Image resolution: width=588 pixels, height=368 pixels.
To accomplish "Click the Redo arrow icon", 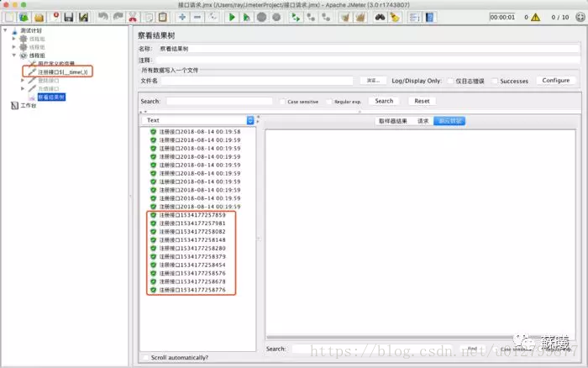I will point(118,18).
